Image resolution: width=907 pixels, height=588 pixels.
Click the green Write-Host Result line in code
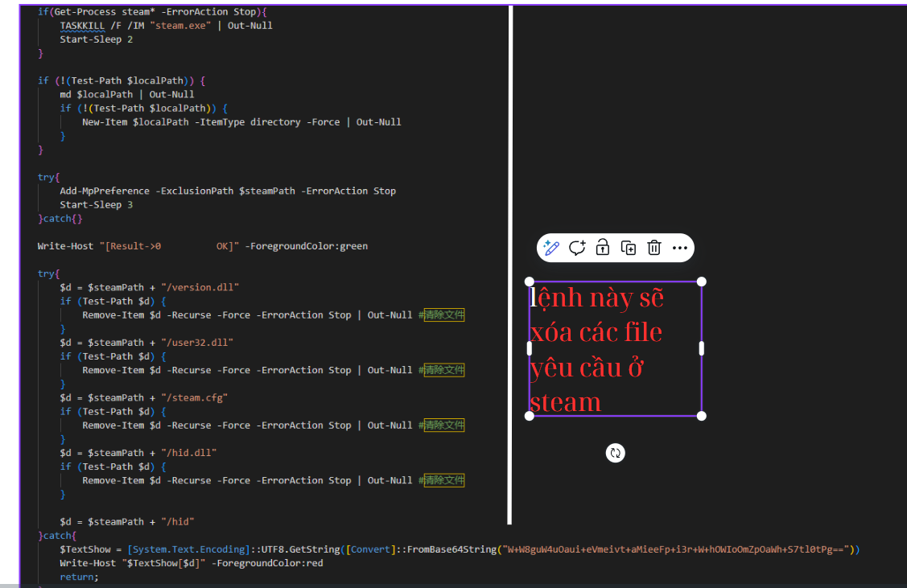[202, 246]
